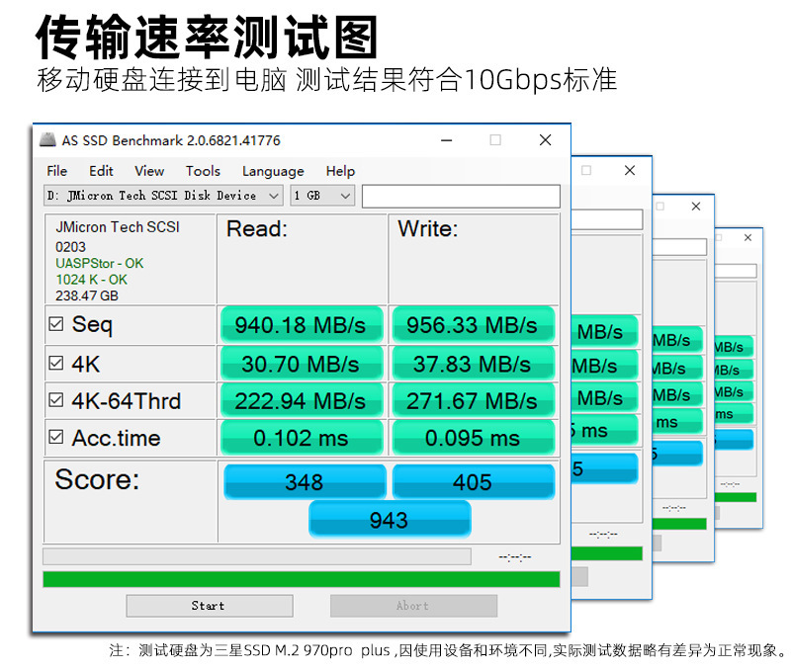Click the empty text field beside size dropdown
791x672 pixels.
461,196
